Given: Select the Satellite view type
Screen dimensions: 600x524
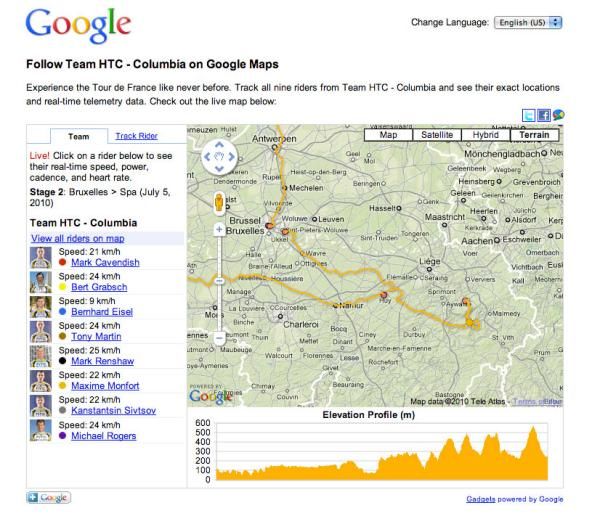Looking at the screenshot, I should pos(437,135).
